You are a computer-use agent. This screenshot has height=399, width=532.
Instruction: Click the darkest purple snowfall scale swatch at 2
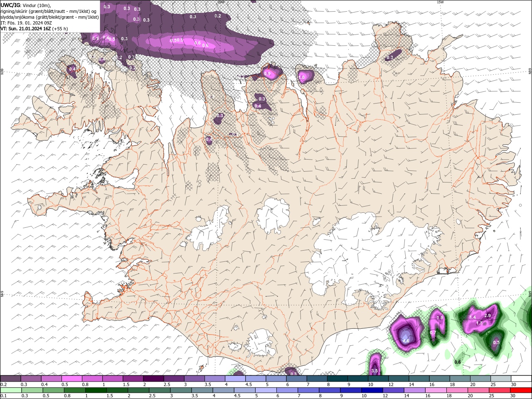tap(153, 379)
